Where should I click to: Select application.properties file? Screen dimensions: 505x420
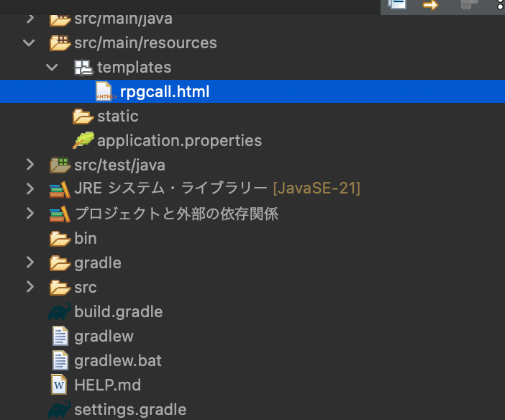click(179, 141)
